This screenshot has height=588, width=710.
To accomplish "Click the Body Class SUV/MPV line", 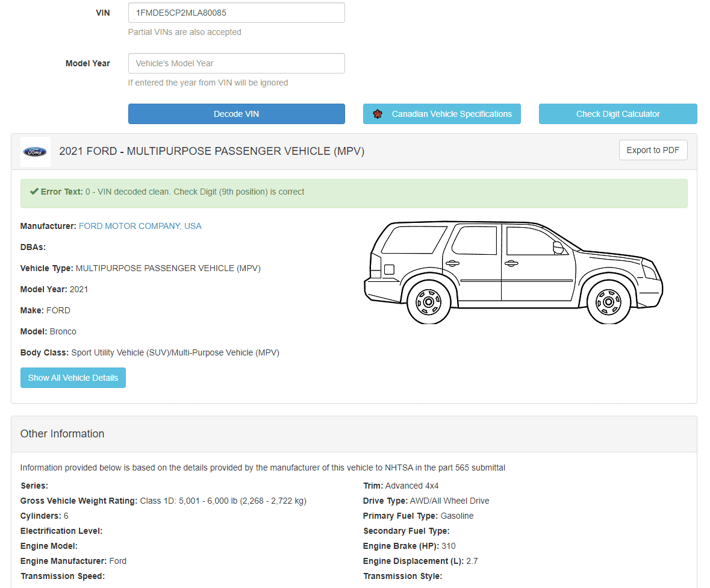I will coord(150,352).
